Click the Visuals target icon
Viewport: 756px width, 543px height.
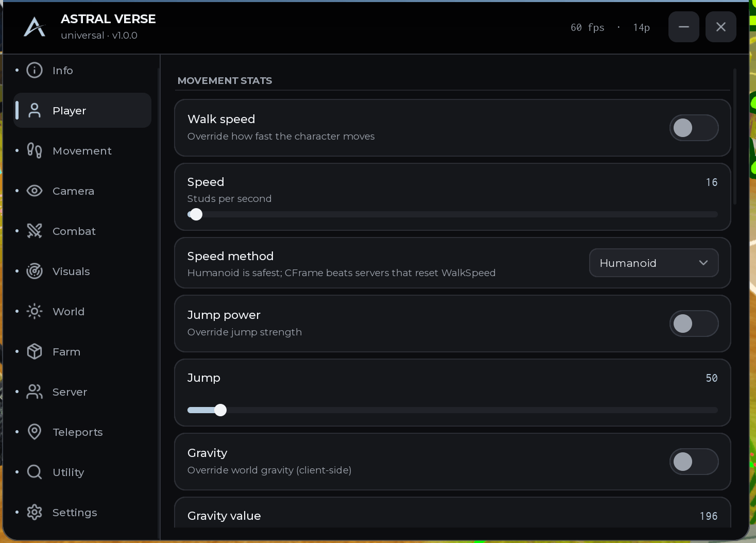(x=35, y=271)
